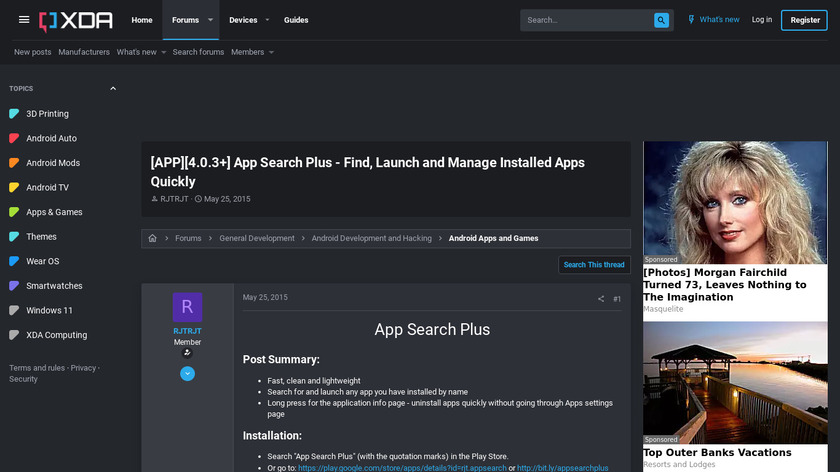This screenshot has width=840, height=472.
Task: Click the XDA logo
Action: 76,20
